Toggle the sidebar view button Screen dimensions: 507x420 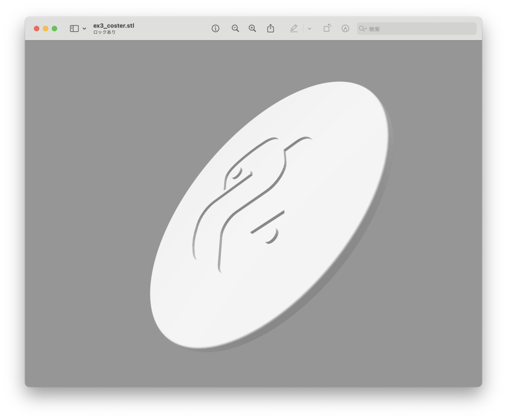74,28
